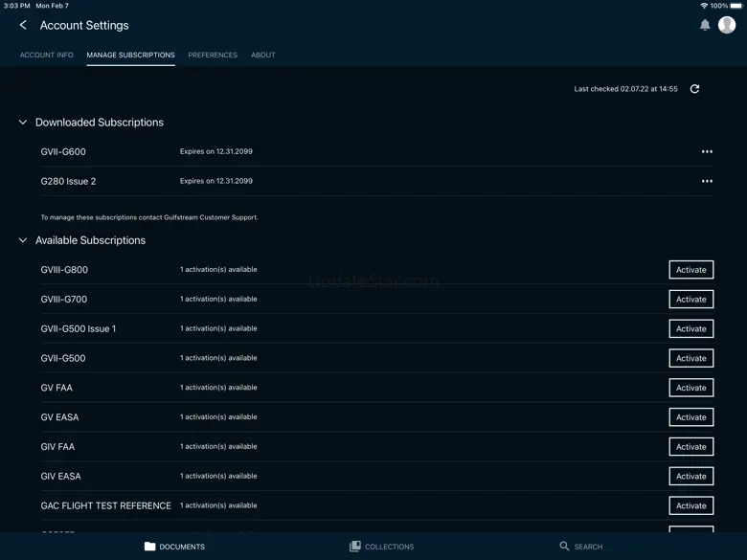Click the GVIII-G800 row label

pos(64,270)
